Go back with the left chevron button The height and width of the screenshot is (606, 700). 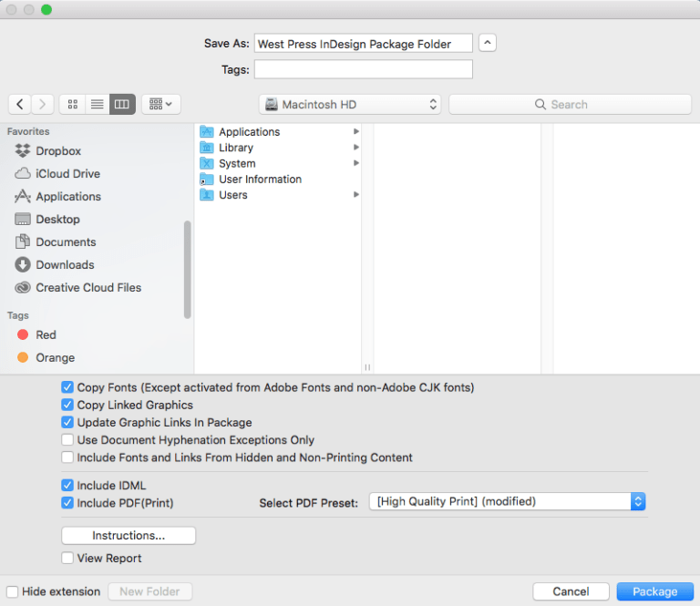[x=20, y=105]
